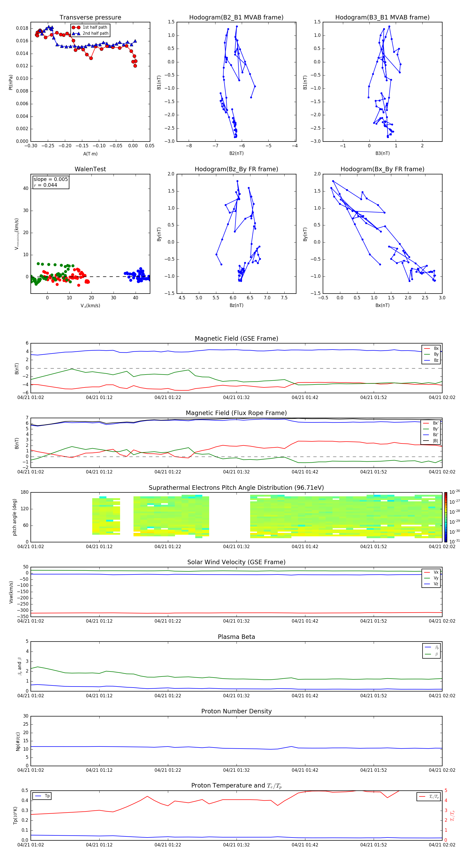Click the 'Proton Number Density' plot title

236,711
